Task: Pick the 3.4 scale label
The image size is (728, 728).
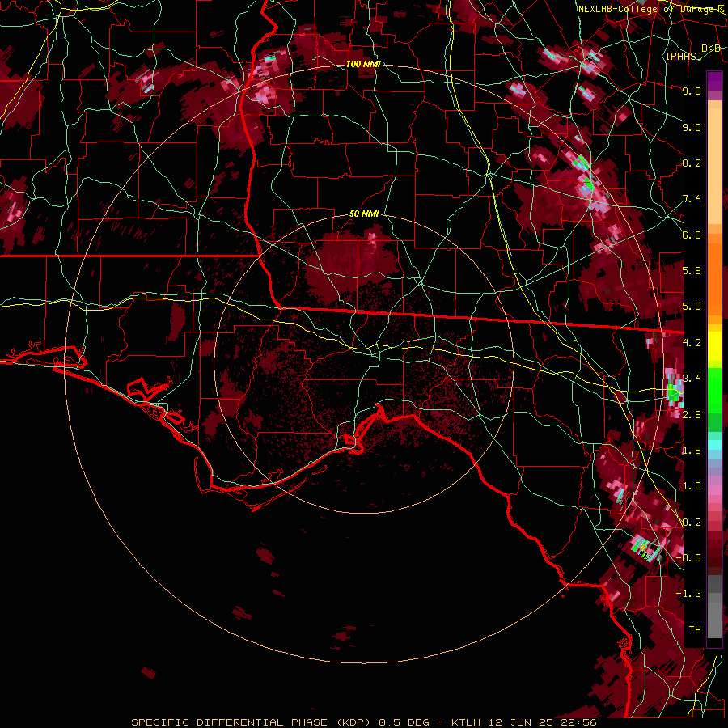Action: click(x=692, y=379)
